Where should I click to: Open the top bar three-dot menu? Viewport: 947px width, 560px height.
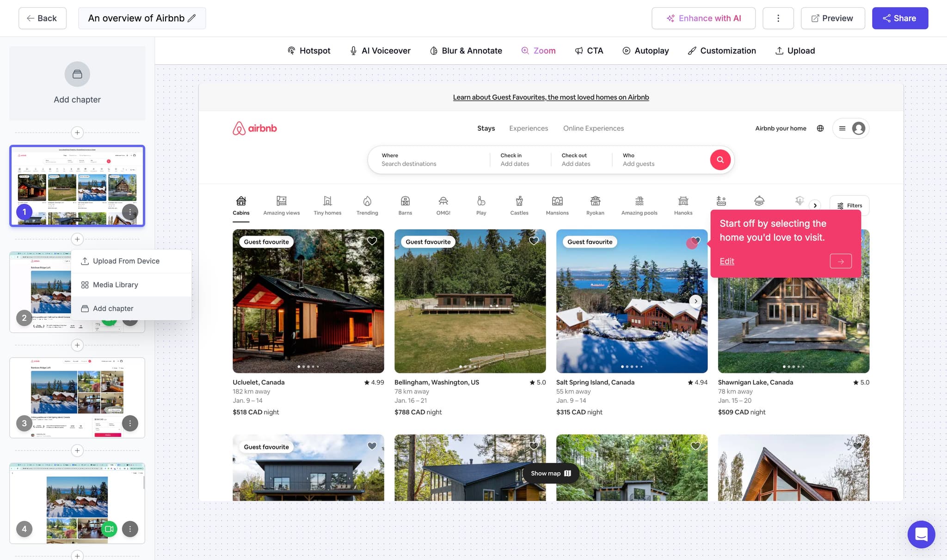click(778, 18)
